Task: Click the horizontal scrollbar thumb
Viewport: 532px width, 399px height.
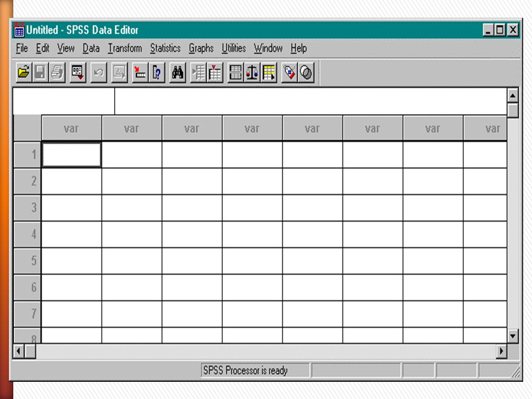Action: 30,351
